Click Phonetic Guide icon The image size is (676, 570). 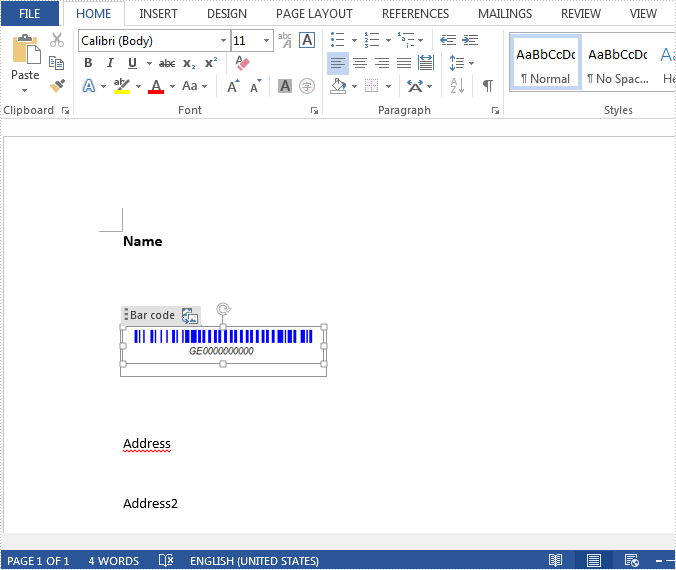pos(285,40)
